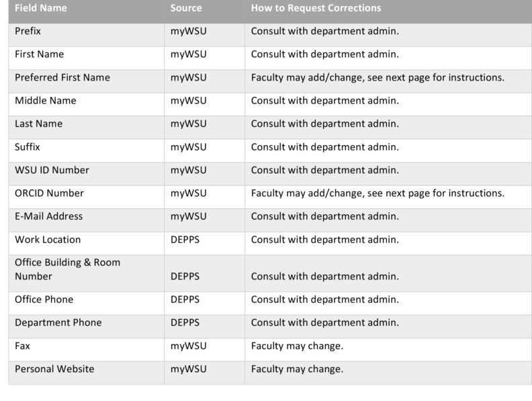Click the myWSU source in the Suffix row
Viewport: 532px width, 401px height.
pyautogui.click(x=188, y=147)
